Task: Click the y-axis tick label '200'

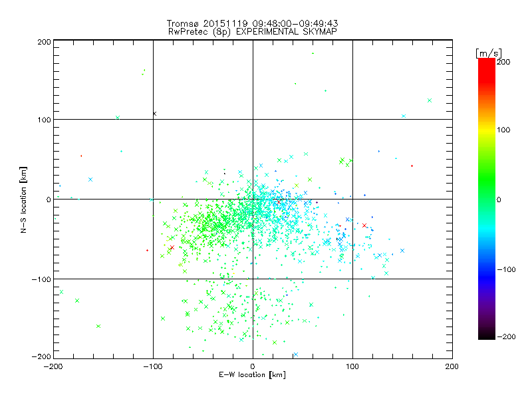Action: tap(44, 43)
